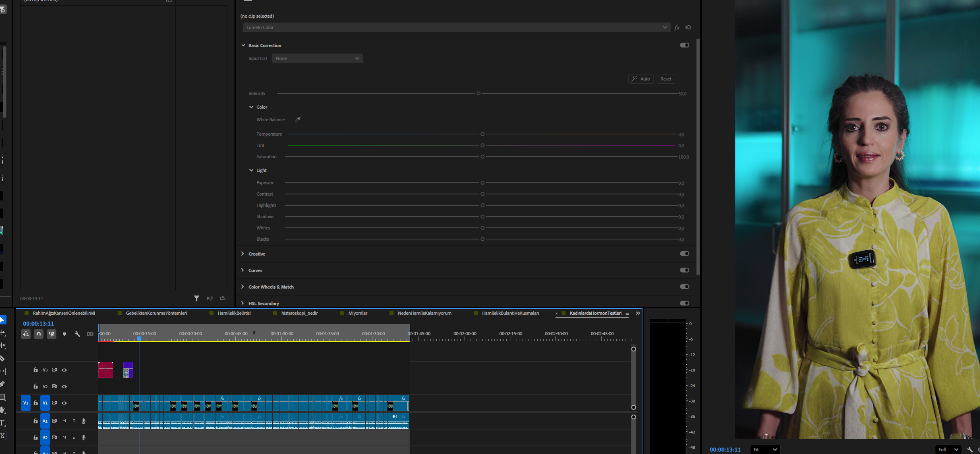Switch to Miyomlar sequence tab

[x=358, y=313]
